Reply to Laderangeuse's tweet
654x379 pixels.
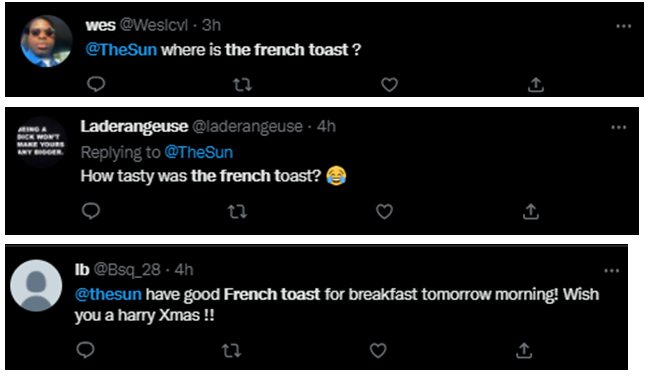pos(91,211)
